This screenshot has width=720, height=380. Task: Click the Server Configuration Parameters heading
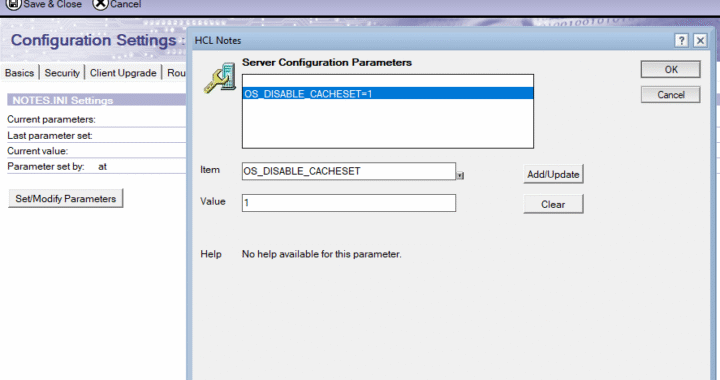327,62
